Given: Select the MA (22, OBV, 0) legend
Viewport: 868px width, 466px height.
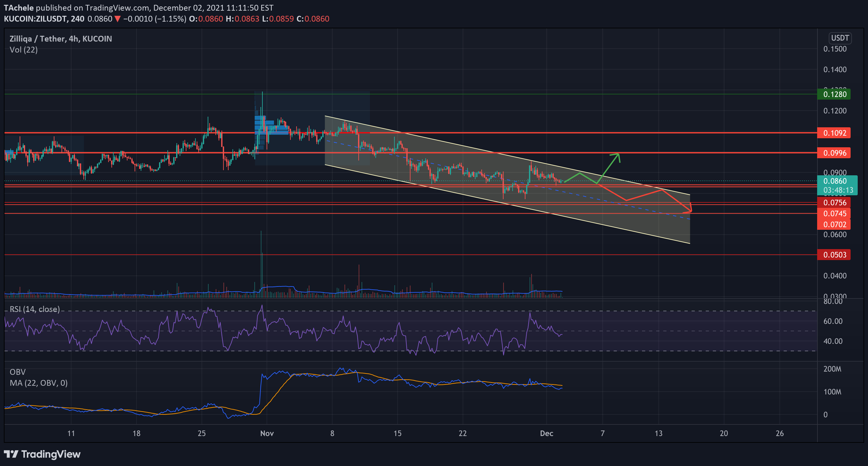Looking at the screenshot, I should coord(38,383).
